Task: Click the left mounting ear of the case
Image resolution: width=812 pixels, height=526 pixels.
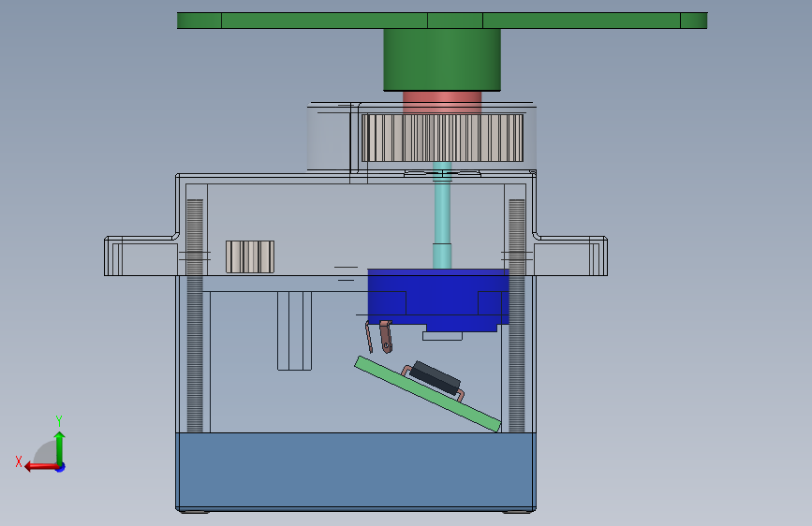Action: click(x=140, y=256)
